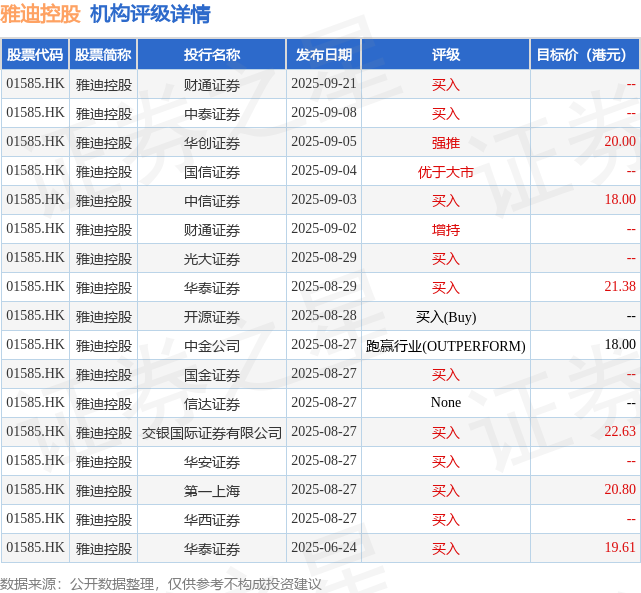Click the date 2025-09-05
This screenshot has height=593, width=641.
point(324,141)
